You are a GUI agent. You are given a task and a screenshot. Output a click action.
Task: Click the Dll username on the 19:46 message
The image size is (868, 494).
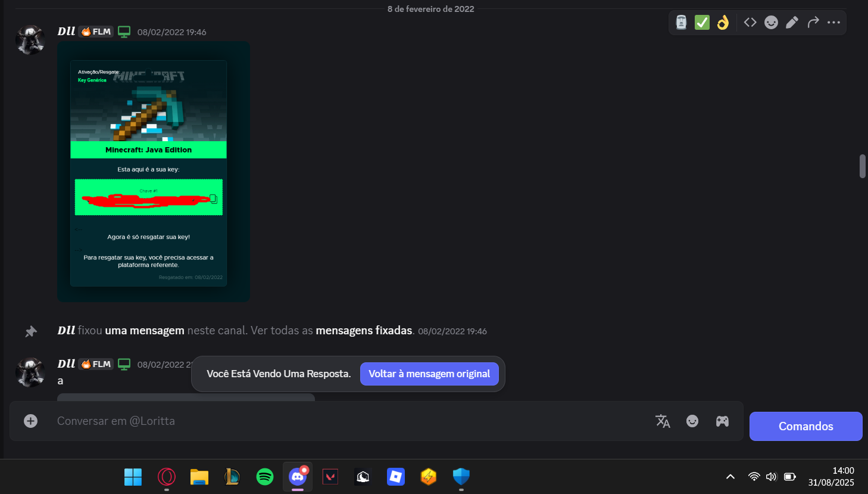click(x=66, y=32)
